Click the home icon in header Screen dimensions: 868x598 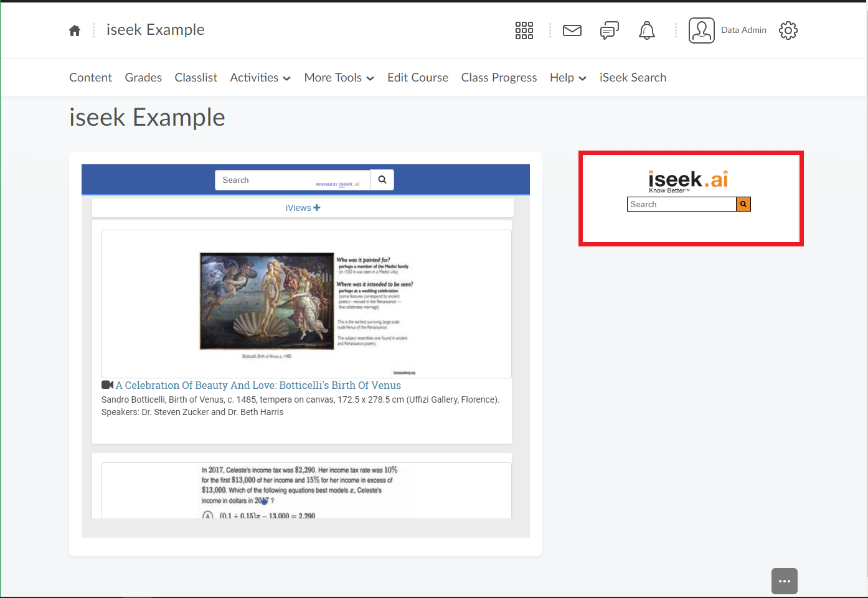pyautogui.click(x=75, y=30)
